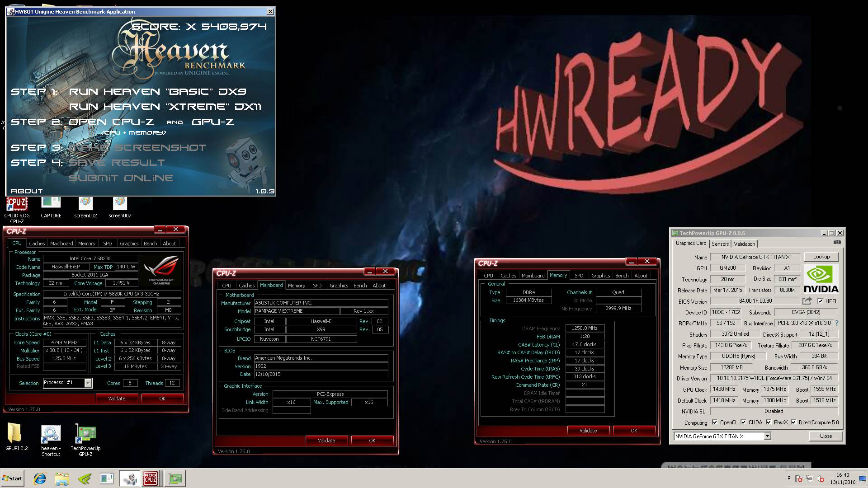Screen dimensions: 868x488
Task: Click the Lookup button in GPU-Z
Action: pos(821,257)
